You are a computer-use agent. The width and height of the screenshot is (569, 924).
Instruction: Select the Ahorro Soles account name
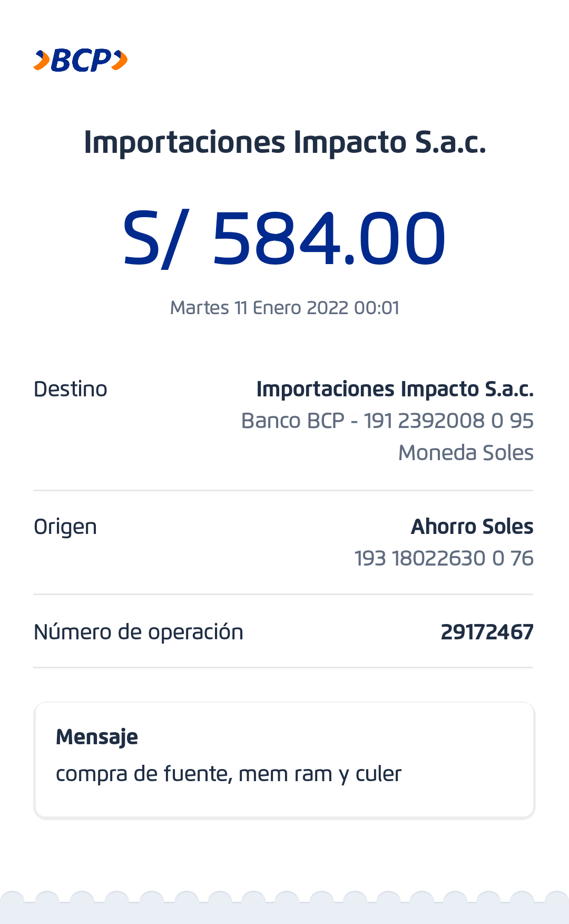tap(472, 527)
